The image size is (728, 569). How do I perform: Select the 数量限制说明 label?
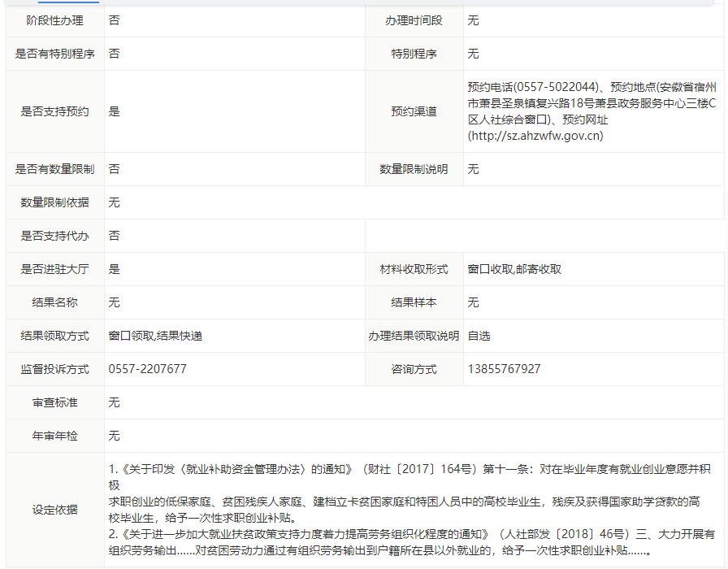[414, 169]
